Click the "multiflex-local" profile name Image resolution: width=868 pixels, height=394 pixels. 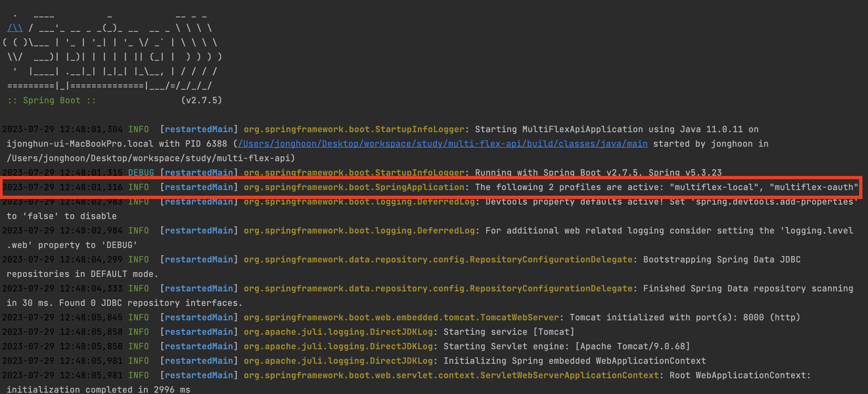point(714,187)
